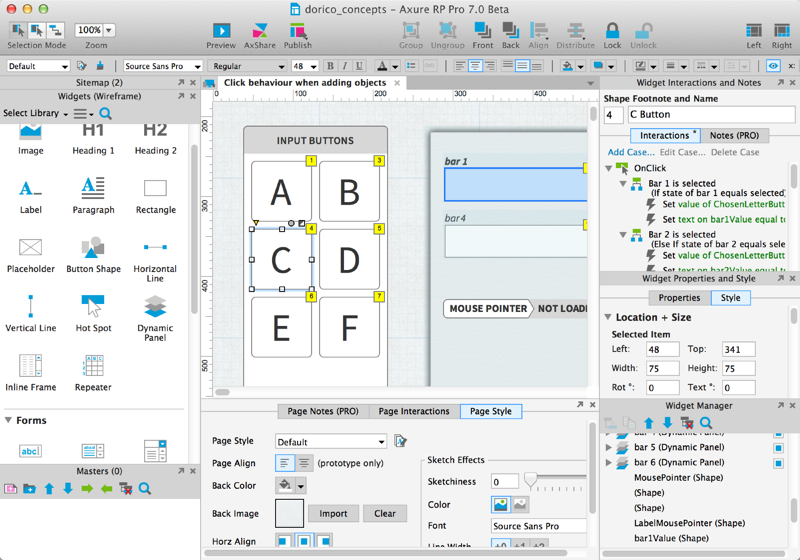Screen dimensions: 800x560
Task: Toggle underline text formatting
Action: click(359, 66)
